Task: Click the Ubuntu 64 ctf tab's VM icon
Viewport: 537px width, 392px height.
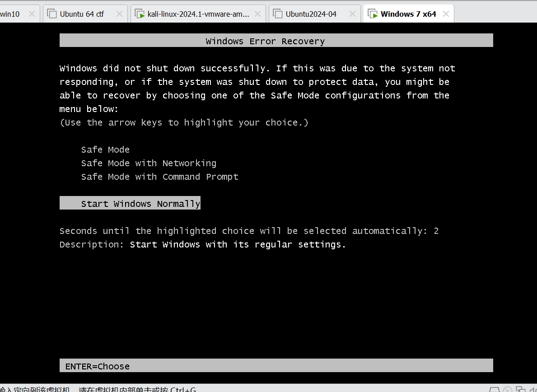Action: point(52,14)
